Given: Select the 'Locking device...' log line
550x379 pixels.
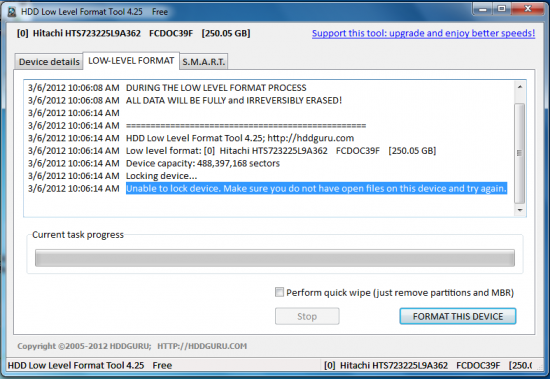Looking at the screenshot, I should [x=161, y=176].
